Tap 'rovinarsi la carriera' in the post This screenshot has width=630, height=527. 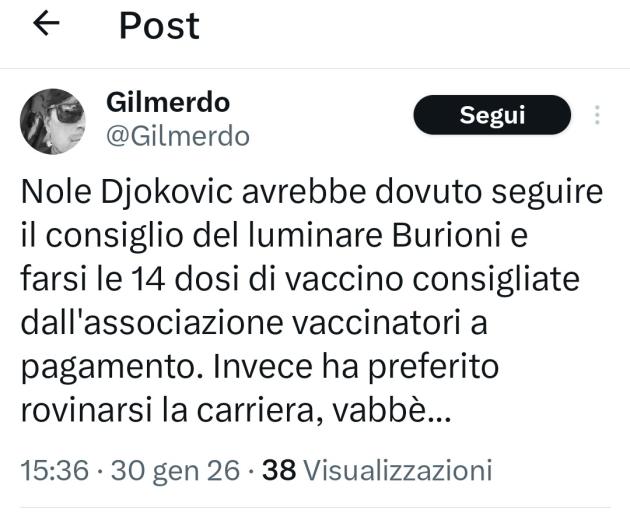(167, 411)
